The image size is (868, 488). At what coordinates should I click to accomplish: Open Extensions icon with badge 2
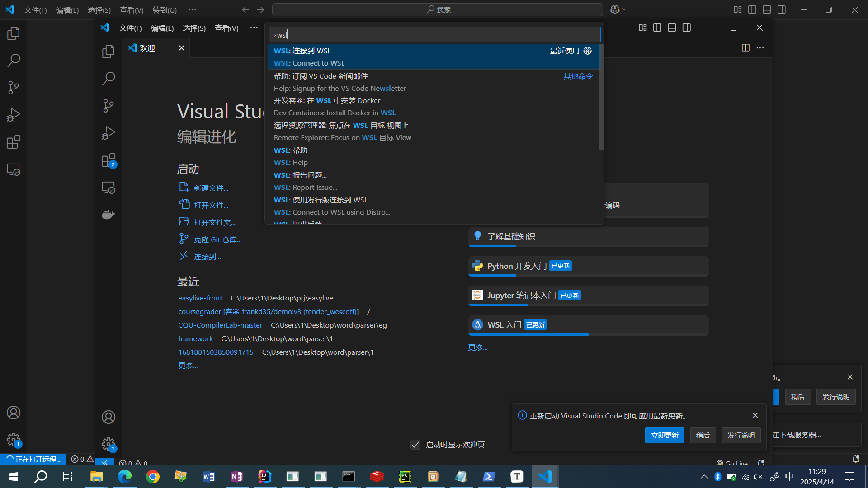(108, 160)
